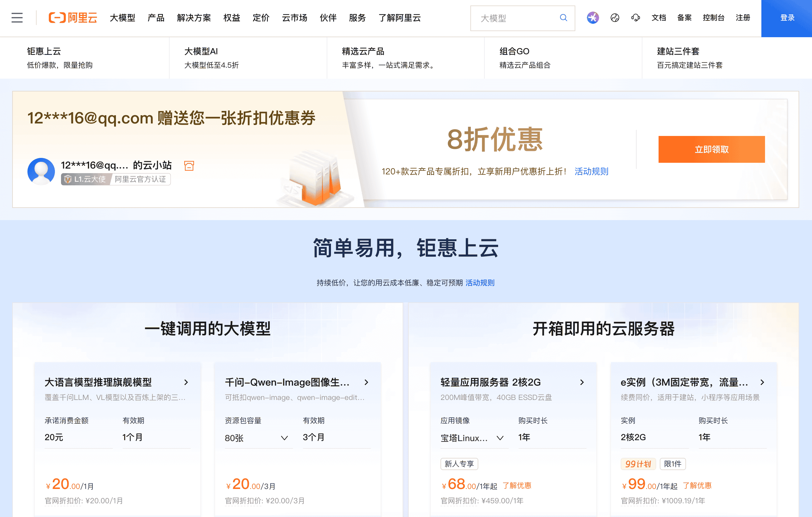The width and height of the screenshot is (812, 517).
Task: Expand the 宝塔Linux application image dropdown
Action: [500, 438]
